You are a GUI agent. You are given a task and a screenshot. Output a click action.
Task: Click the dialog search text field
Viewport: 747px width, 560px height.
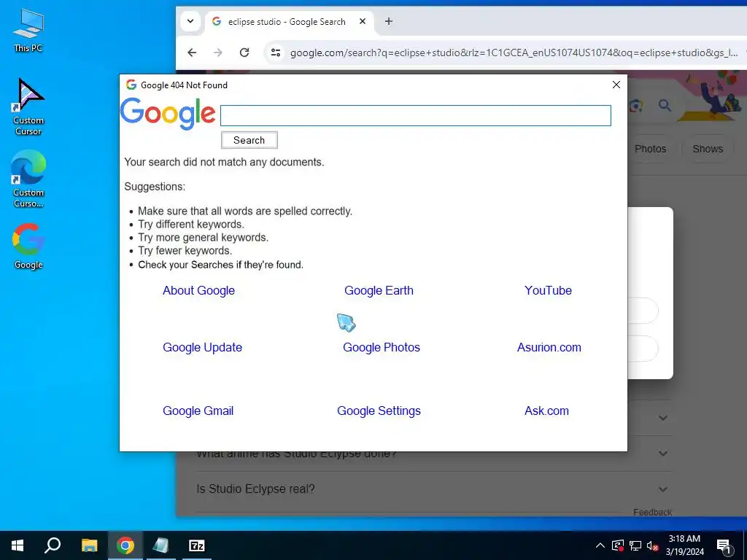(x=415, y=116)
